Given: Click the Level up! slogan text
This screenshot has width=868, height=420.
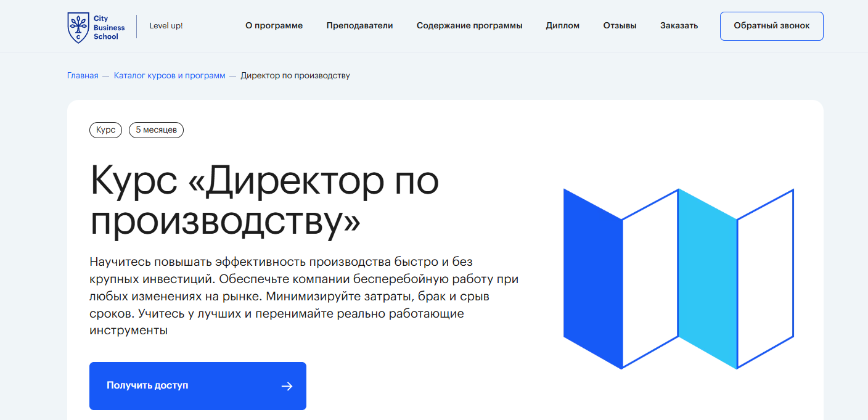Looking at the screenshot, I should 166,26.
